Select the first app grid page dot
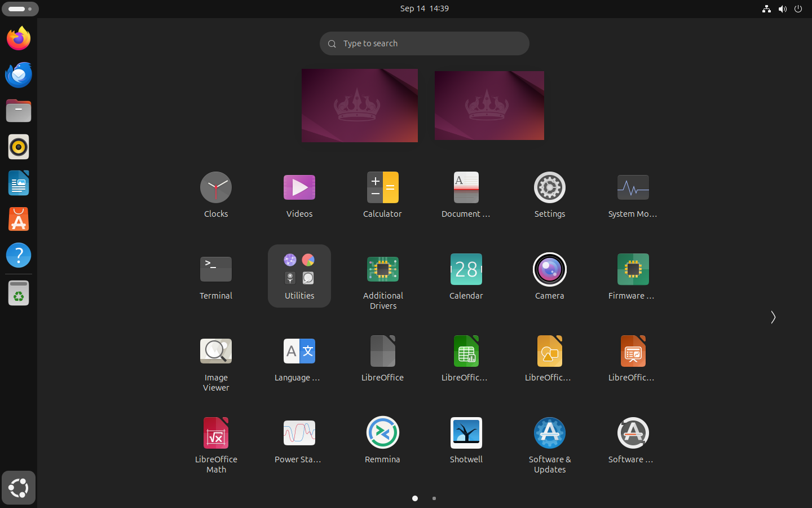 click(x=415, y=498)
